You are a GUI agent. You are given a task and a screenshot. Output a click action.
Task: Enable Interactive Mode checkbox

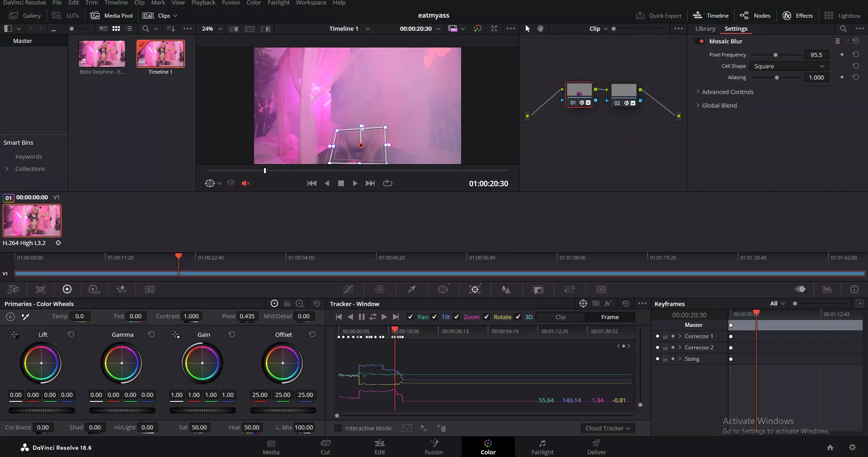[x=338, y=428]
